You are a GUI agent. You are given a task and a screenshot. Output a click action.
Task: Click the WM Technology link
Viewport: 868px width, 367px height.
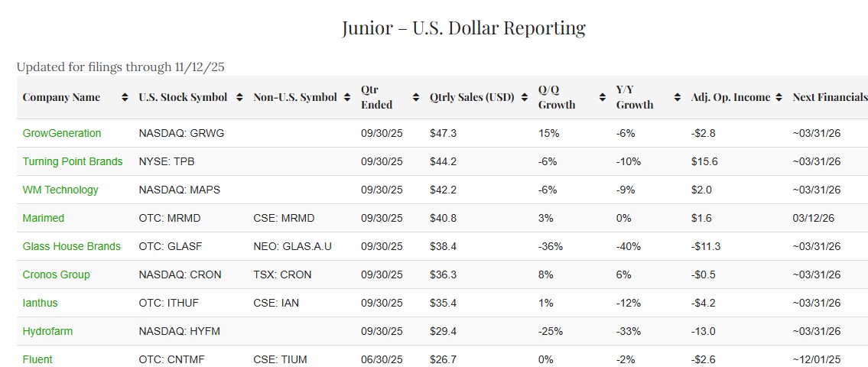click(60, 190)
